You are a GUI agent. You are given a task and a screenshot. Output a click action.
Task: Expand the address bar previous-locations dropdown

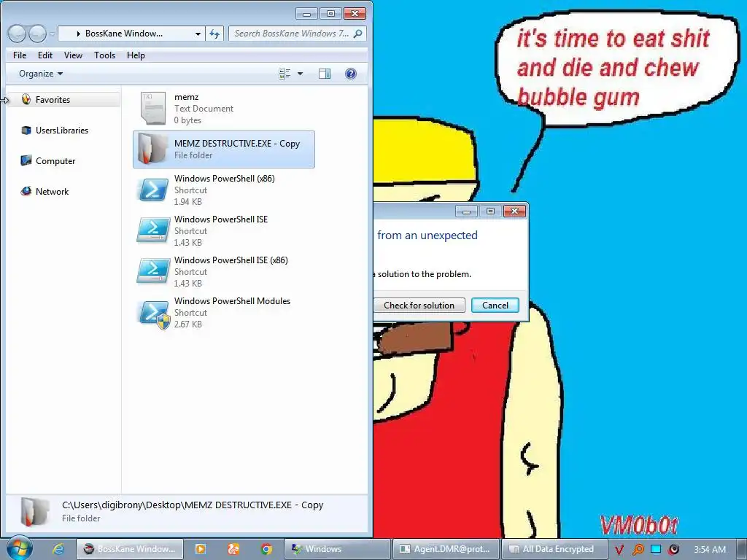click(x=198, y=34)
